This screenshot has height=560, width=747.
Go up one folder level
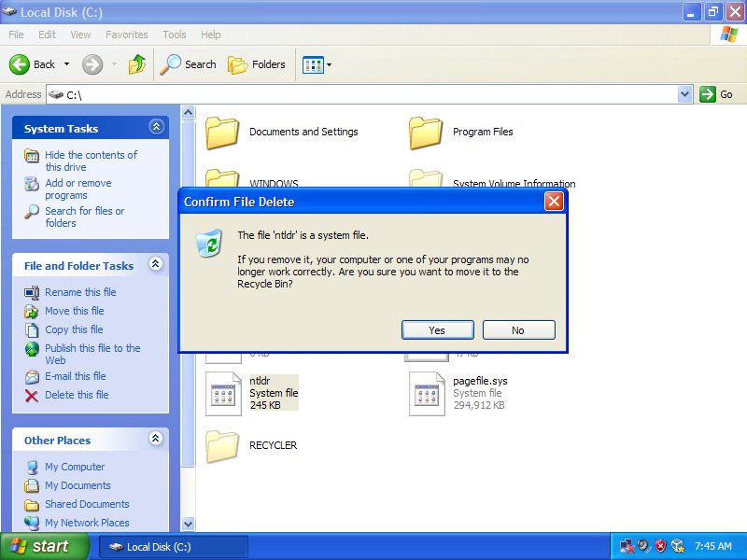click(x=137, y=64)
